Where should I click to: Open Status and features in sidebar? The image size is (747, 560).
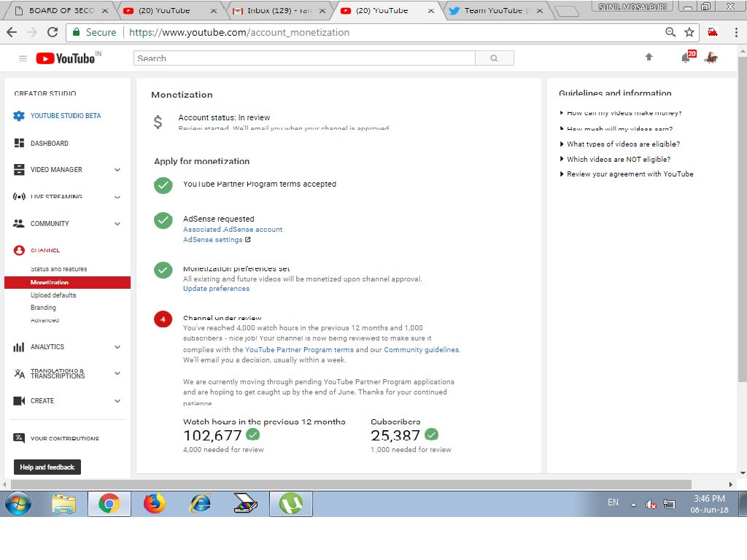[58, 268]
